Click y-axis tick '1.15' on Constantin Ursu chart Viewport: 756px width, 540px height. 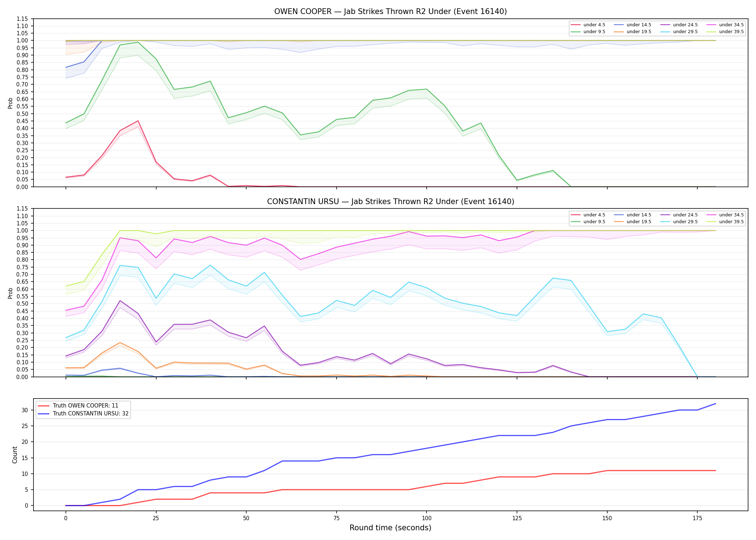coord(22,209)
